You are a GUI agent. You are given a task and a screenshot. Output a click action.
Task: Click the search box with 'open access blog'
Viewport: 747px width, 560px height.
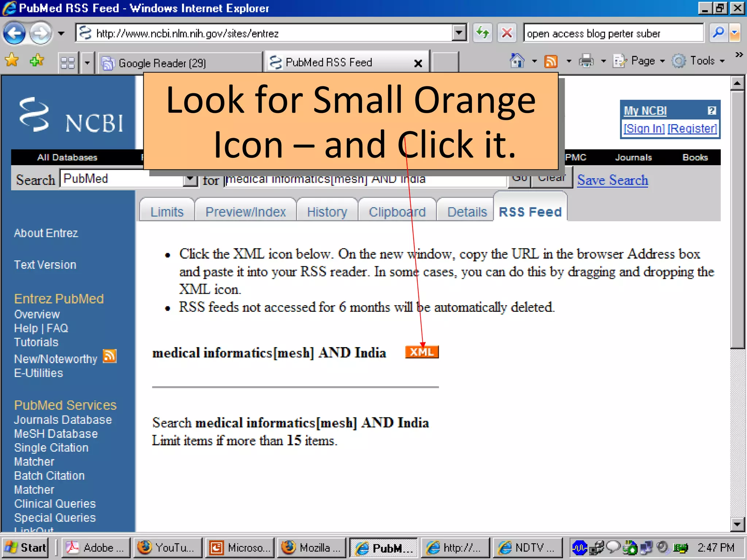coord(613,34)
